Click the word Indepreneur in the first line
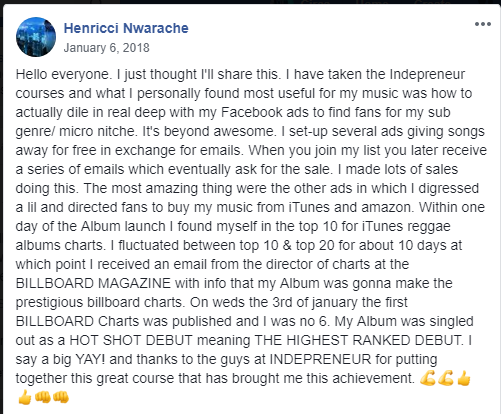The height and width of the screenshot is (414, 501). pos(427,74)
